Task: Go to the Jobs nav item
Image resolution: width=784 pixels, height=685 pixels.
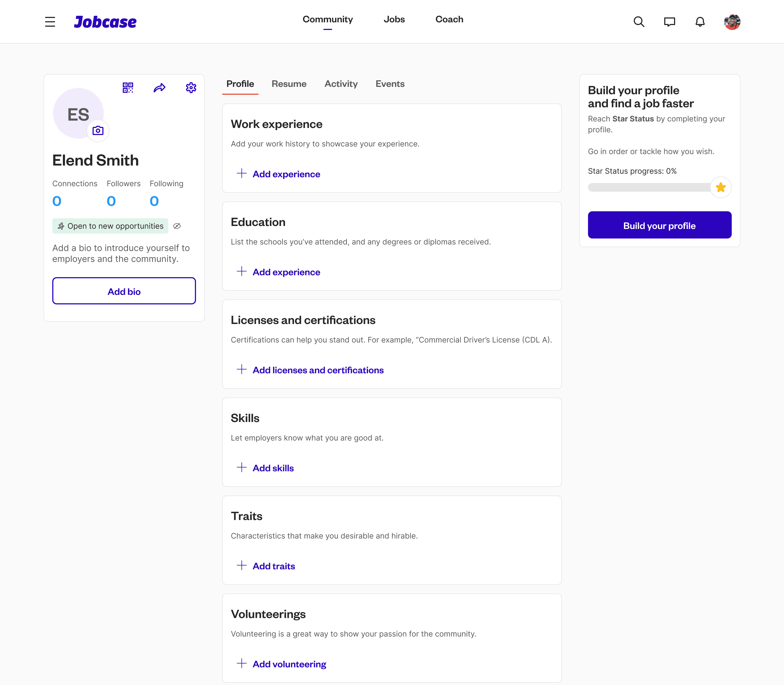Action: pos(394,20)
